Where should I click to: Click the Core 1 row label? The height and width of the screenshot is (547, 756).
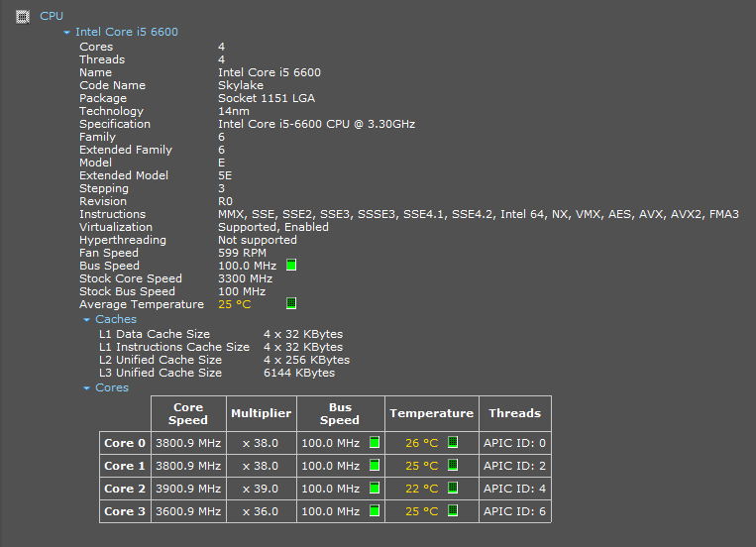[125, 466]
